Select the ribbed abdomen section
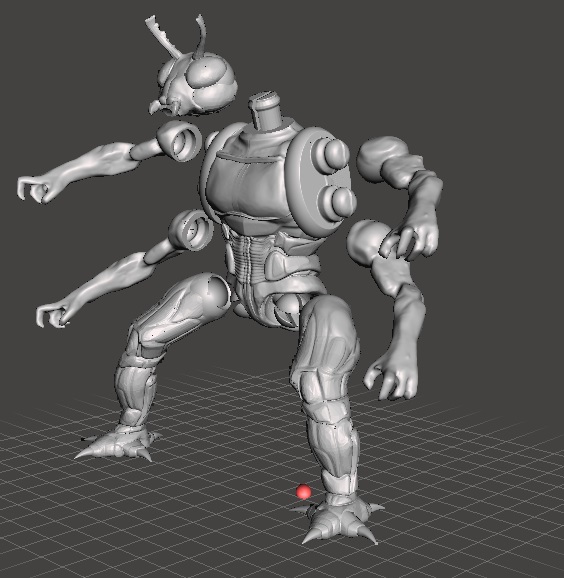The width and height of the screenshot is (564, 578). click(x=246, y=258)
